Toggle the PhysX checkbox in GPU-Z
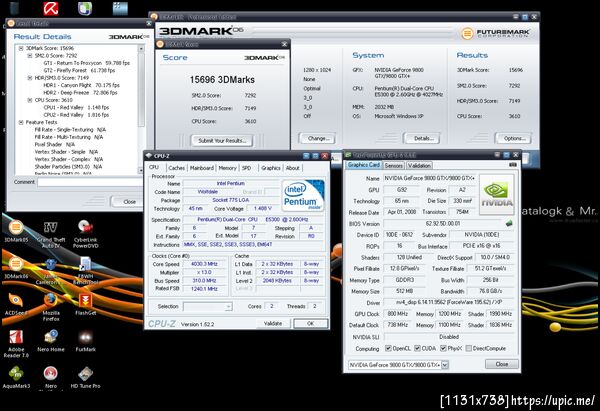Image resolution: width=600 pixels, height=411 pixels. 443,348
